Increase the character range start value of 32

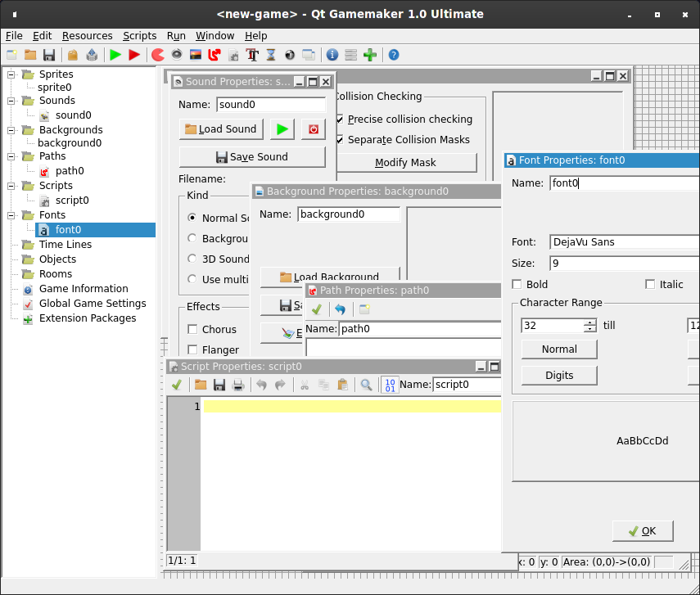pyautogui.click(x=589, y=322)
